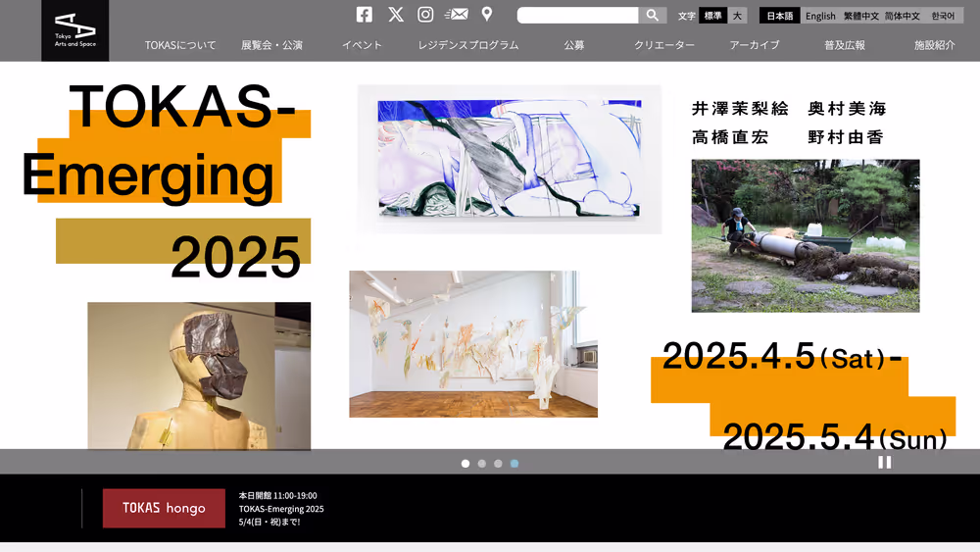The height and width of the screenshot is (552, 980).
Task: Click the 2025.4.5 (Sat) date text
Action: click(781, 356)
